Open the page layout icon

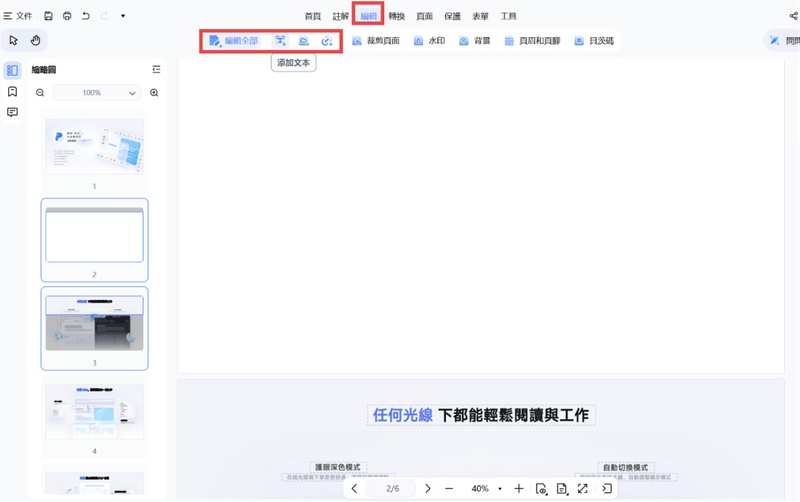[x=562, y=488]
